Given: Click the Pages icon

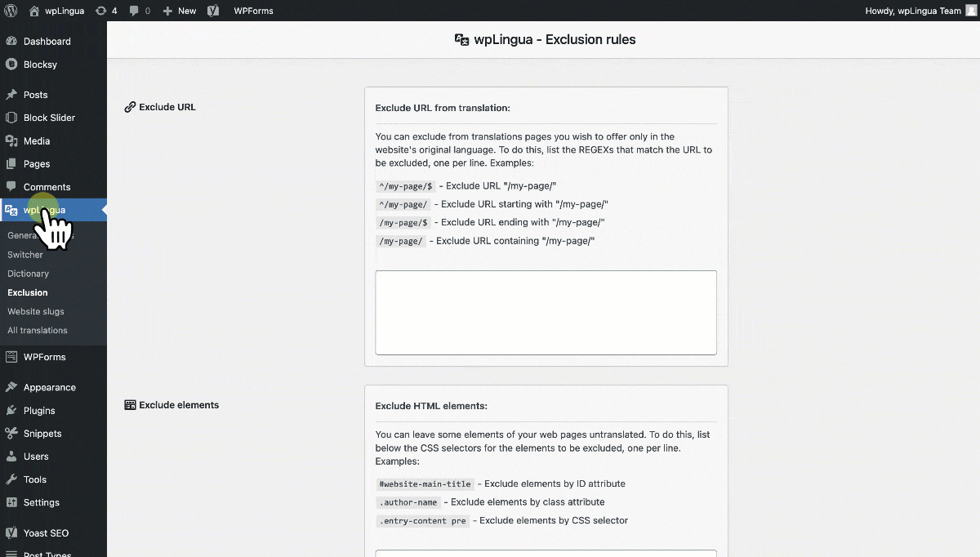Looking at the screenshot, I should click(11, 163).
